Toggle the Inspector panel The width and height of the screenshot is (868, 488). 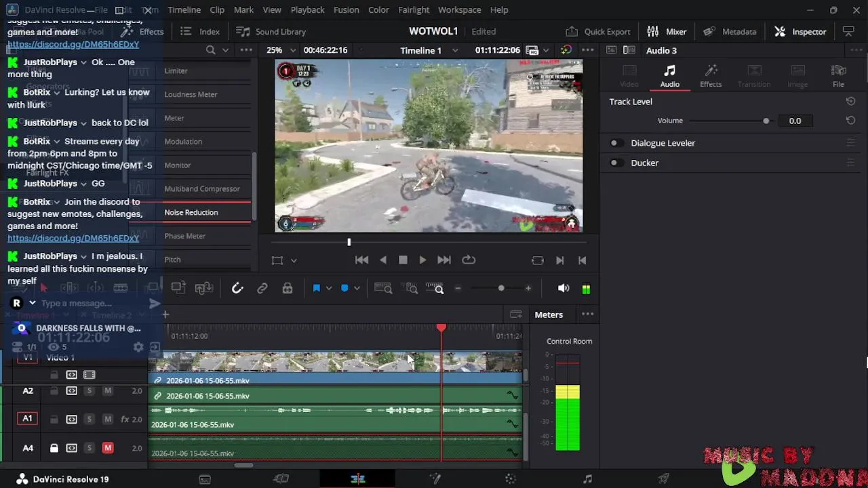(800, 31)
